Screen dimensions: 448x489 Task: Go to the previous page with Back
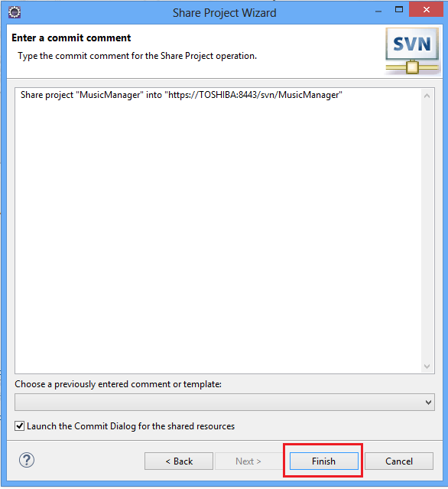pos(179,461)
